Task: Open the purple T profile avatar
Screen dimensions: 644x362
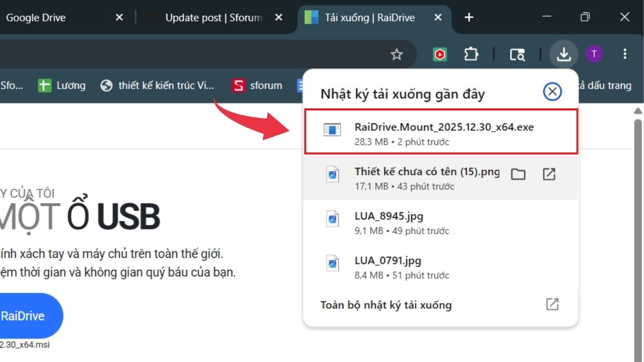Action: 594,54
